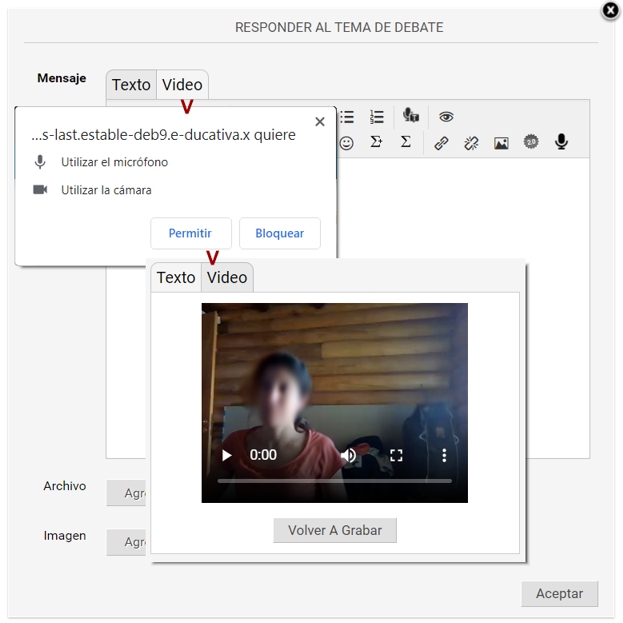This screenshot has height=623, width=623.
Task: Select the Texto tab above the video
Action: (176, 277)
